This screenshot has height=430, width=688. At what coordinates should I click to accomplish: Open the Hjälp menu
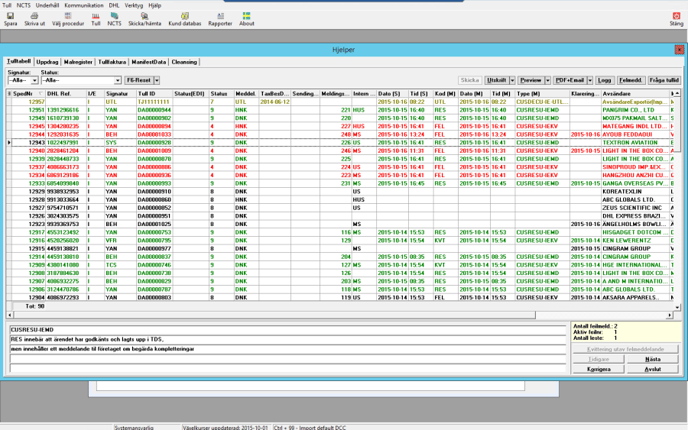click(154, 5)
